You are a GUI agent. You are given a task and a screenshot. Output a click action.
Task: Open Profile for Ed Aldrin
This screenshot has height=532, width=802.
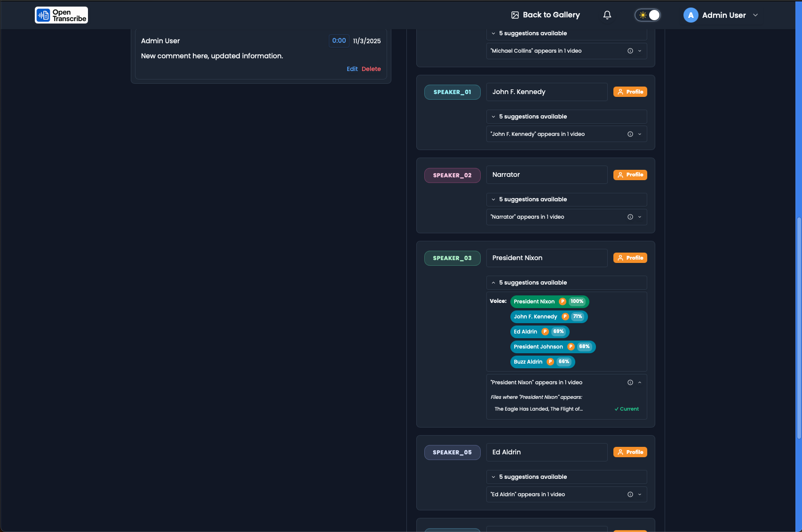coord(630,452)
